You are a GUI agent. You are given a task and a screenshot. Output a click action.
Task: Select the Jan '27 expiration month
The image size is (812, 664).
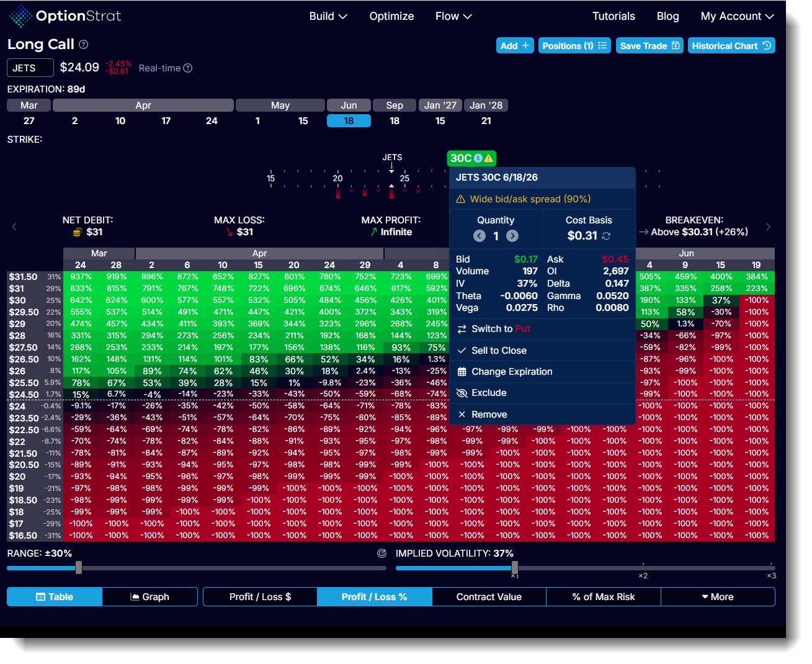[x=440, y=105]
